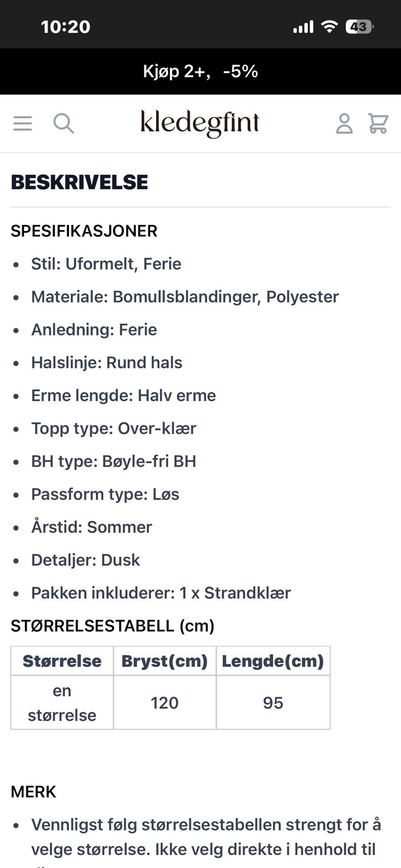Expand the SPESIFIKASJONER list
This screenshot has width=401, height=868.
[x=84, y=230]
